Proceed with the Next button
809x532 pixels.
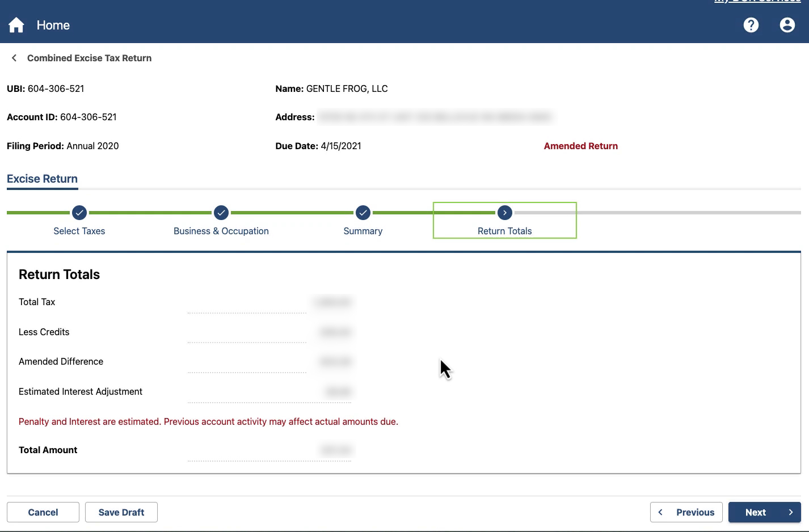click(x=765, y=512)
